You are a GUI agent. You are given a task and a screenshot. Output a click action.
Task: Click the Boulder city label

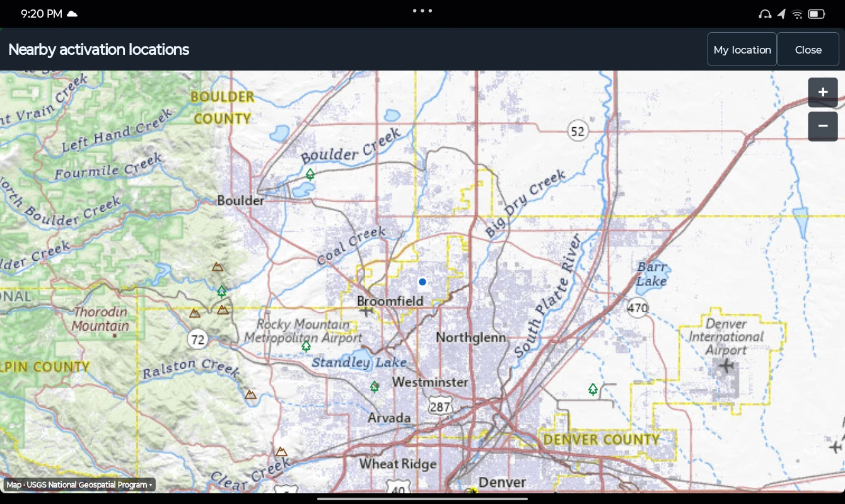coord(240,200)
